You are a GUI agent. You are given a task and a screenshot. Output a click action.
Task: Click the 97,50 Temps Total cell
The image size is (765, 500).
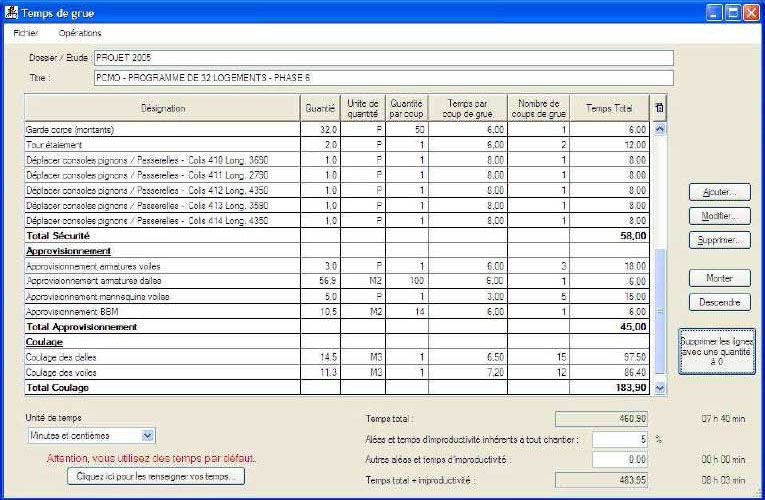pyautogui.click(x=609, y=357)
